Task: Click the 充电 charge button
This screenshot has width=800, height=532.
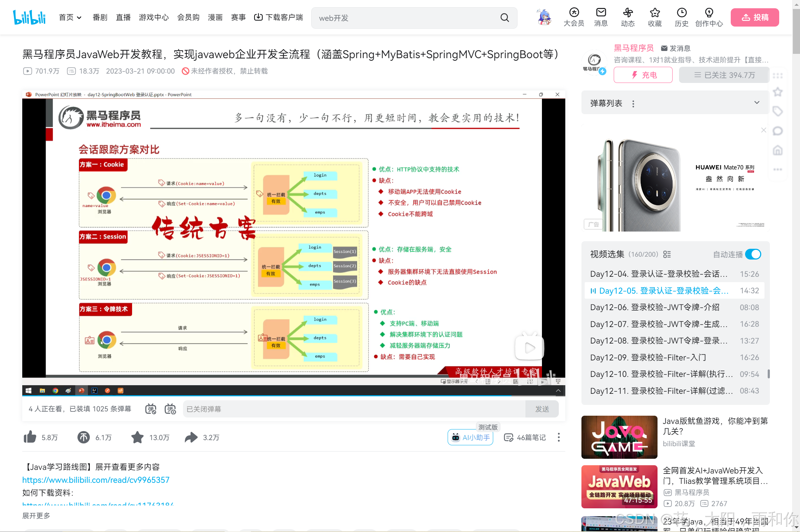Action: (x=643, y=75)
